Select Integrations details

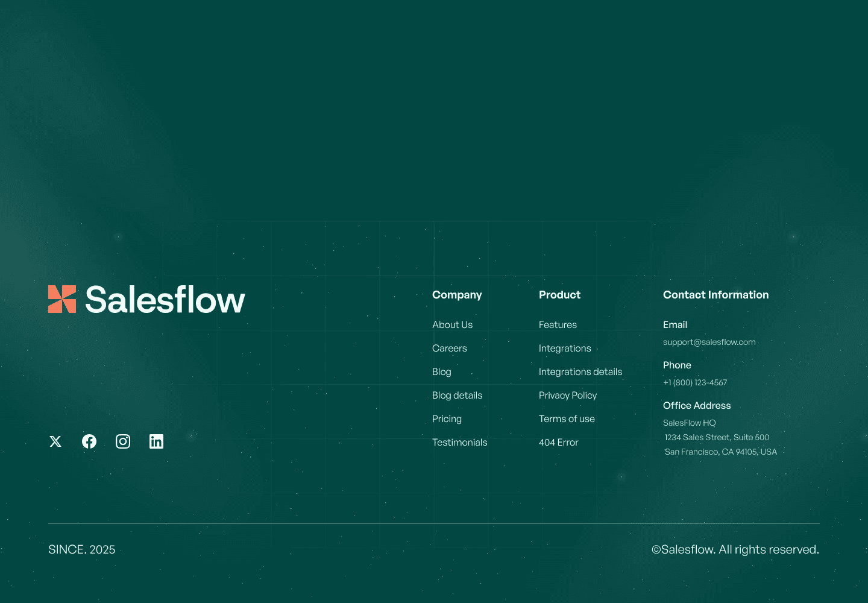[580, 371]
